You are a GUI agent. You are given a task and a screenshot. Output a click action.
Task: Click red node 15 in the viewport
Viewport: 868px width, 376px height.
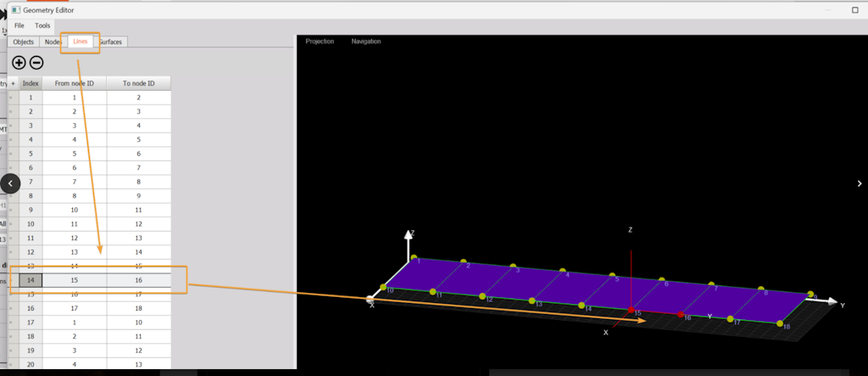[631, 310]
